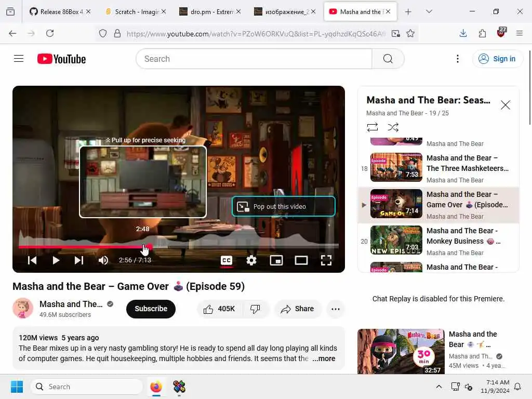
Task: Open taskbar clock 7:14 AM
Action: pyautogui.click(x=495, y=387)
